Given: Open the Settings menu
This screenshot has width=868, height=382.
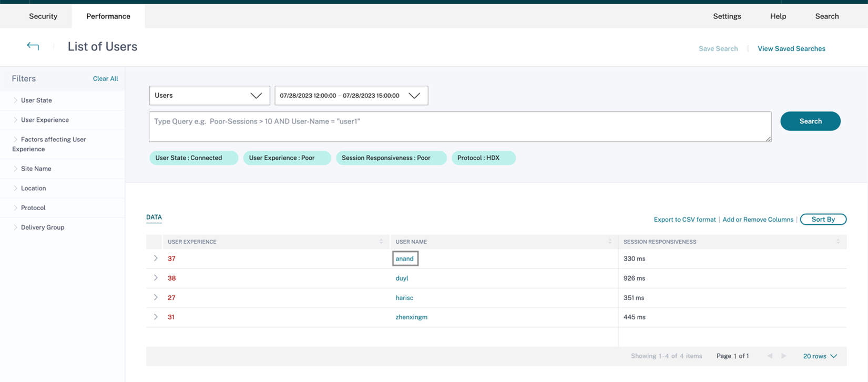Looking at the screenshot, I should [727, 16].
